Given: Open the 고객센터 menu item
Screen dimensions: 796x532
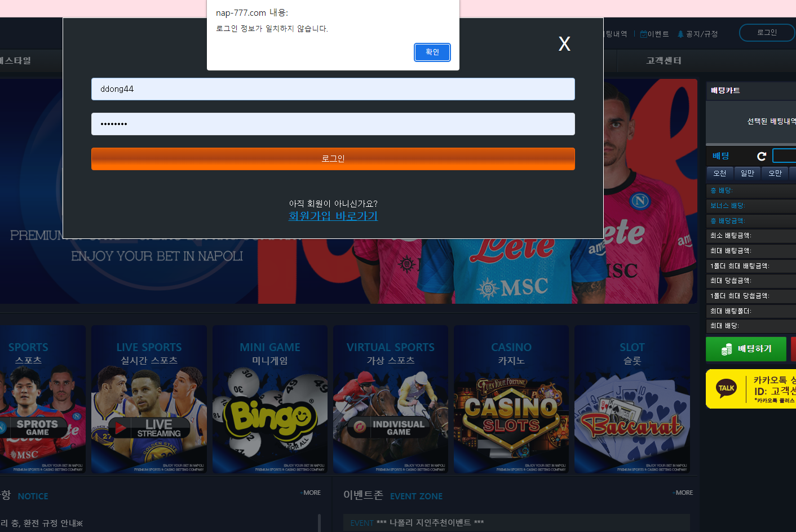Looking at the screenshot, I should coord(664,61).
